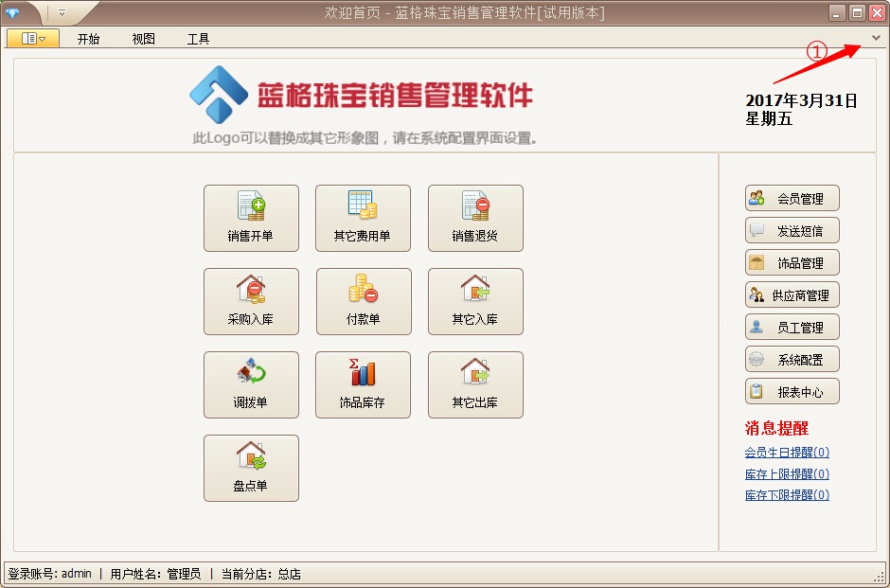Viewport: 890px width, 588px height.
Task: Open the 会员生日提醒(0) link
Action: click(x=787, y=453)
